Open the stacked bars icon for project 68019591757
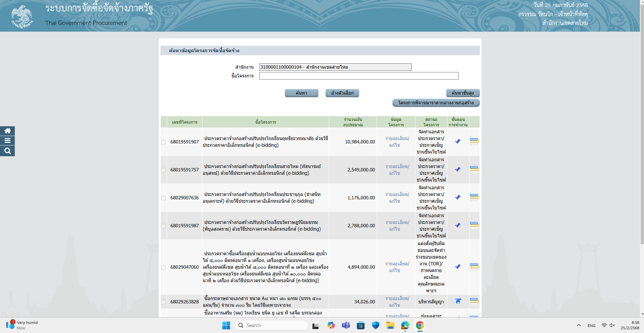644x333 pixels. click(x=474, y=169)
